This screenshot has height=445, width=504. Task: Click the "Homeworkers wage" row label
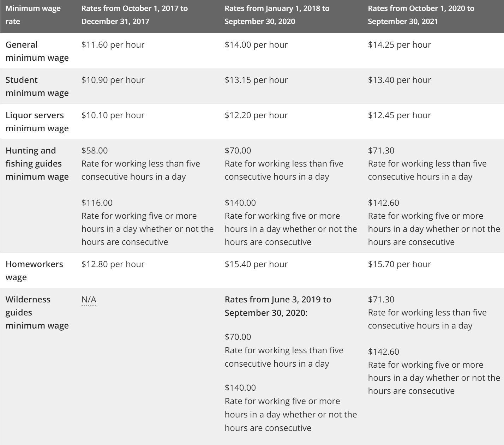(34, 271)
